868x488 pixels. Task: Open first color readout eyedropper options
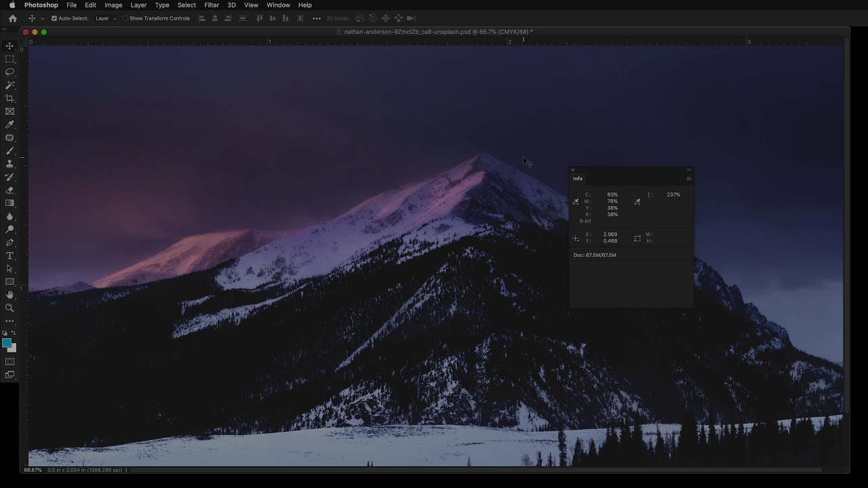[x=576, y=202]
